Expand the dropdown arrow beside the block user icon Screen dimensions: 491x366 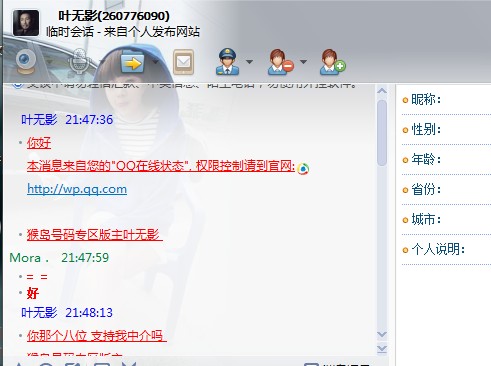(x=303, y=62)
